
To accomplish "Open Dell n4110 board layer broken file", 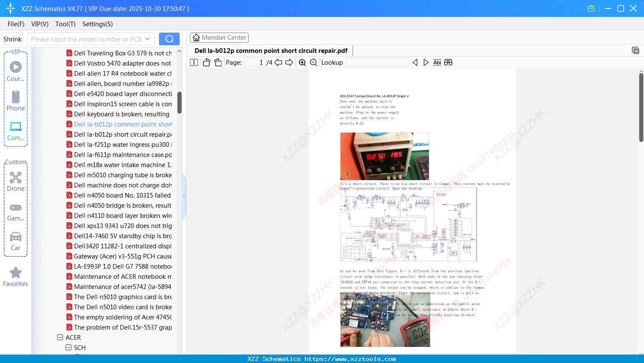I will [x=123, y=216].
